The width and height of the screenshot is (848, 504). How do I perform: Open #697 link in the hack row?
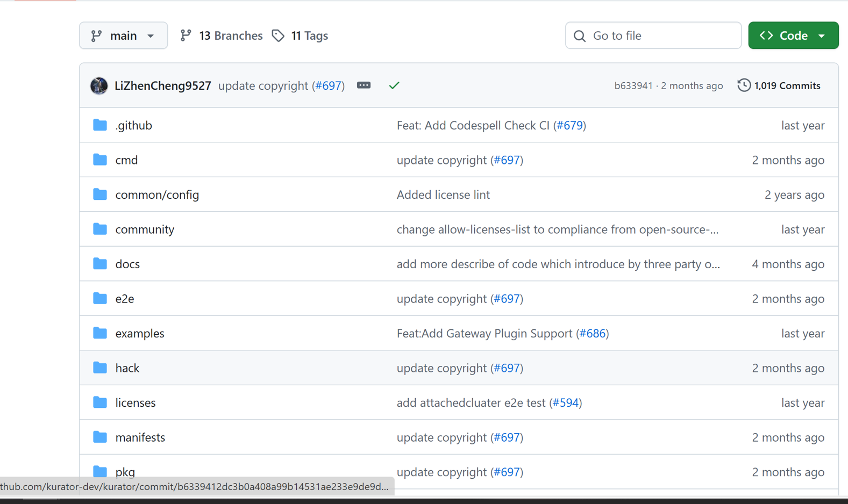(x=507, y=368)
